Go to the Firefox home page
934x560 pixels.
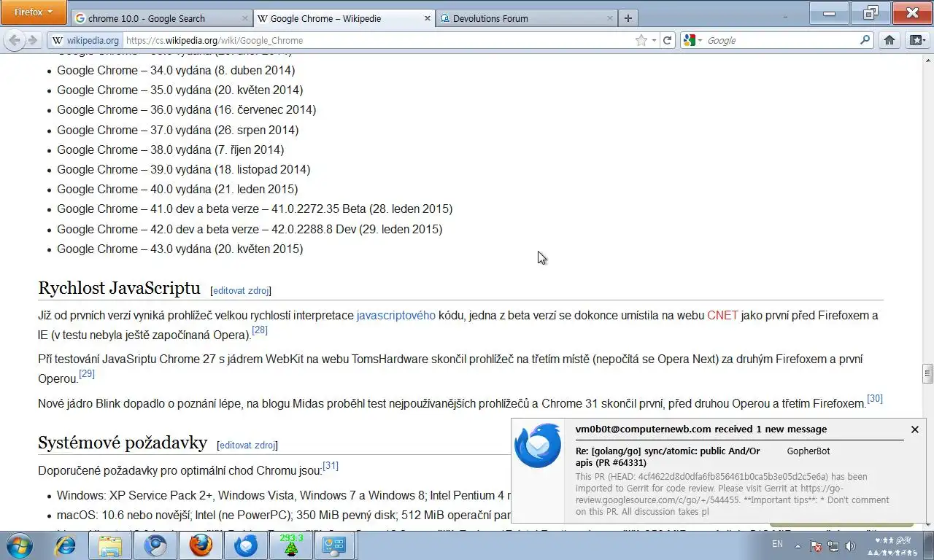889,40
